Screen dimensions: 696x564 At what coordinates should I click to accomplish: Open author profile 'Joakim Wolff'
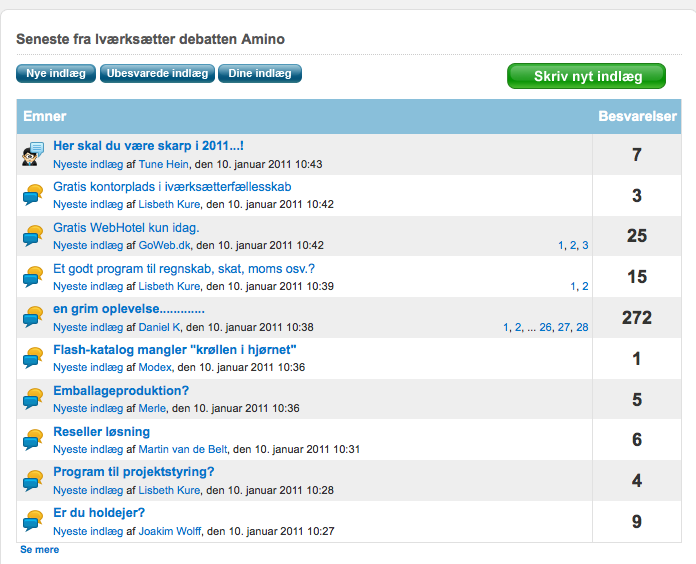[170, 531]
